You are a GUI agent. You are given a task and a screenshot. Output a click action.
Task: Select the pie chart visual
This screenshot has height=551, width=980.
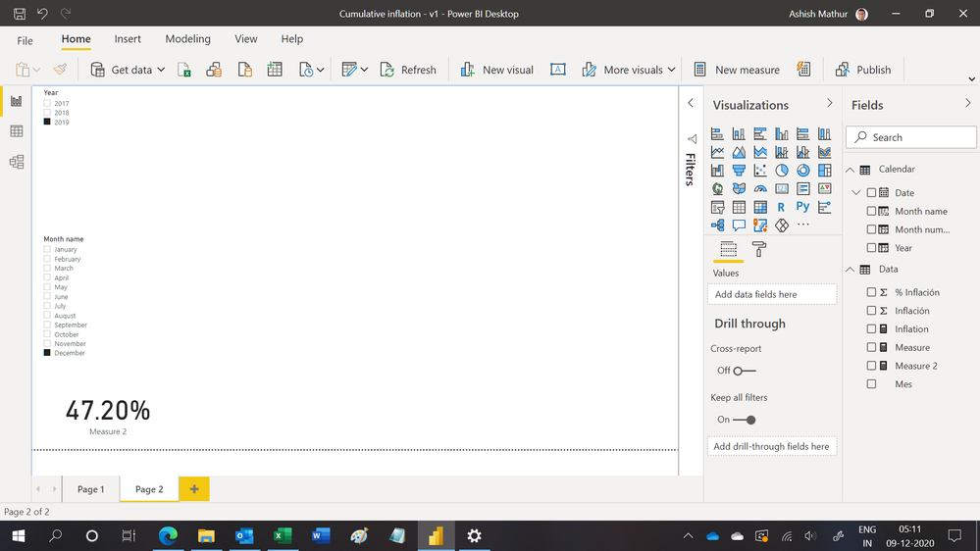(x=782, y=170)
